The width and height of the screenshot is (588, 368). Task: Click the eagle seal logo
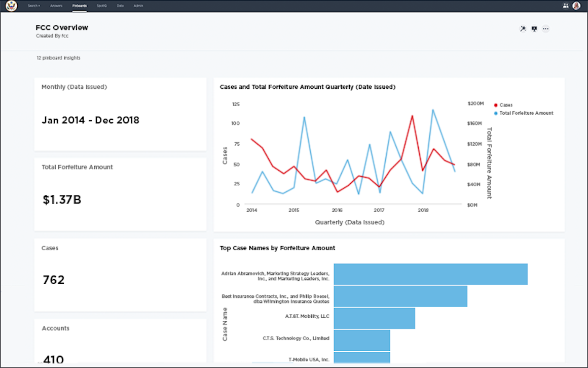coord(12,6)
